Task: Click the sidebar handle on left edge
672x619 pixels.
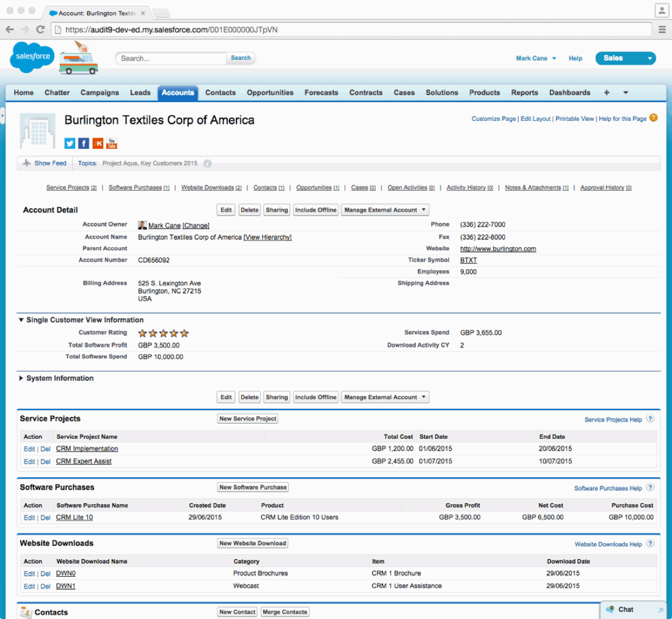Action: click(2, 115)
